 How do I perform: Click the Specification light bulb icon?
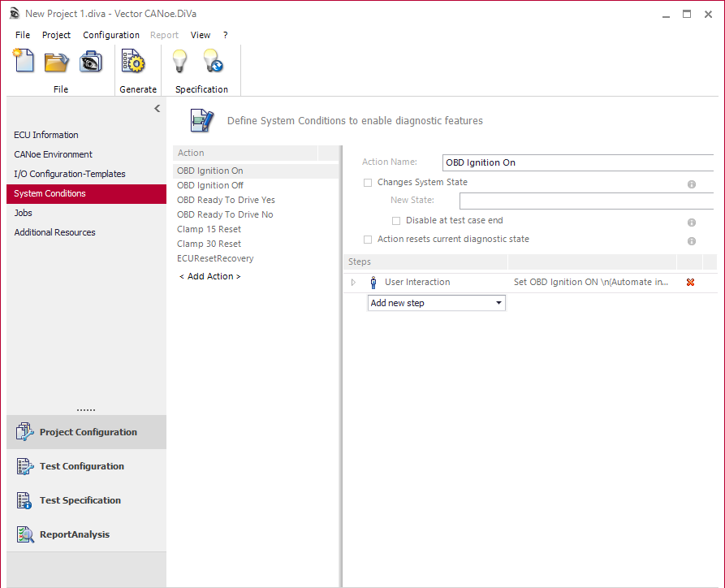[179, 61]
